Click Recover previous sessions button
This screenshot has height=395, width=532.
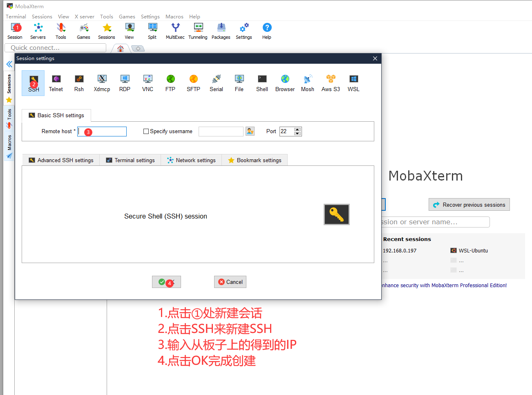[x=469, y=205]
